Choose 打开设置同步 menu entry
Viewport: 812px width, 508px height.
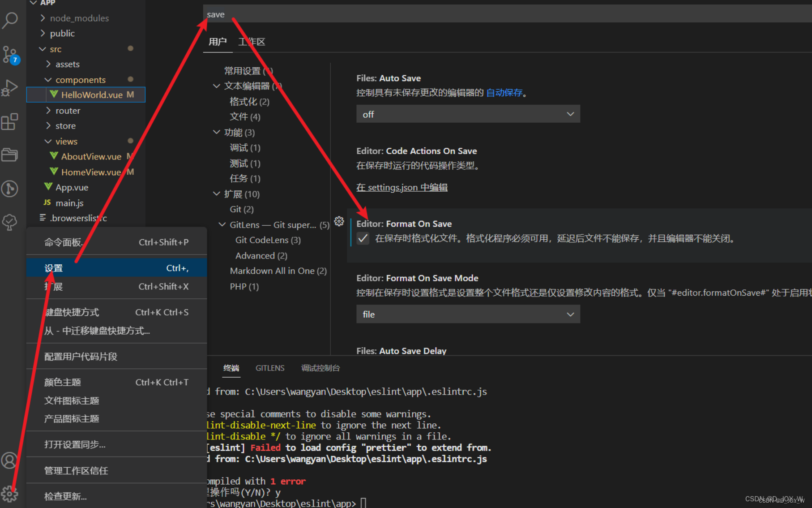tap(116, 444)
